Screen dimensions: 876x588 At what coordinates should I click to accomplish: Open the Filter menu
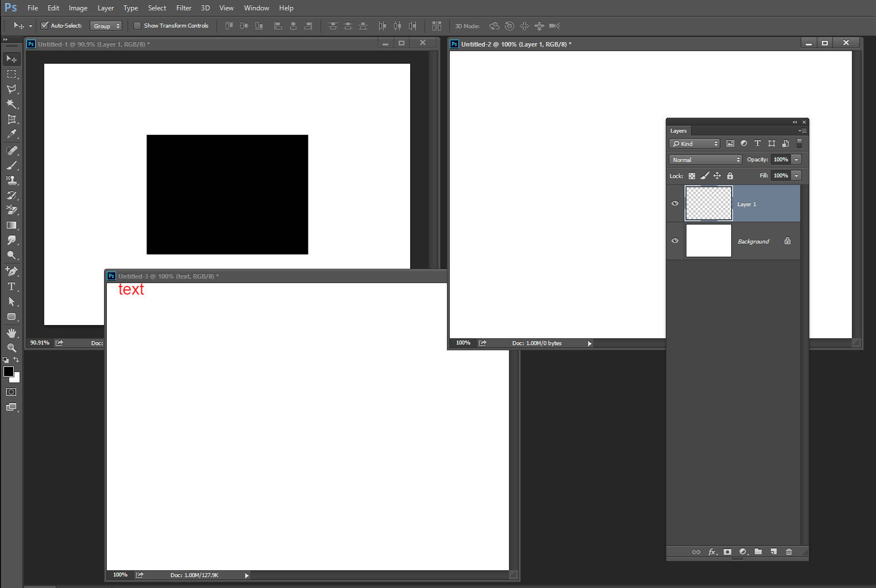[184, 7]
